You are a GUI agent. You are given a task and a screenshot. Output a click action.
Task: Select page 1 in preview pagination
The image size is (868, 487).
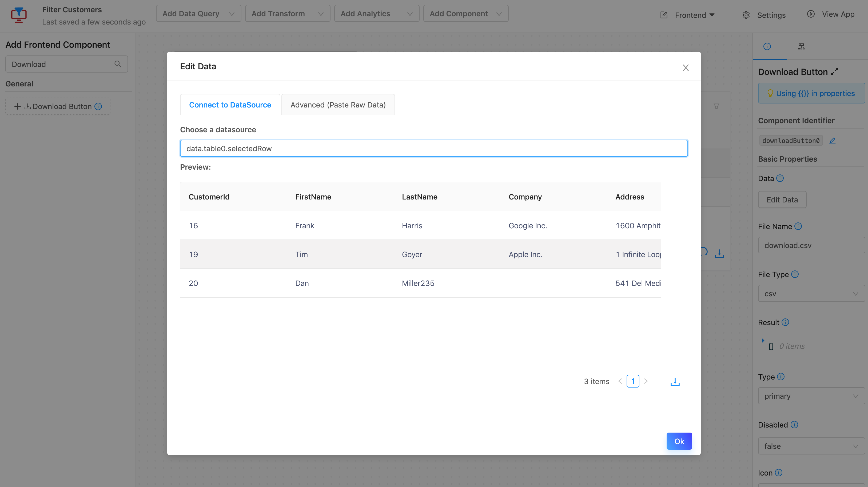(x=633, y=381)
